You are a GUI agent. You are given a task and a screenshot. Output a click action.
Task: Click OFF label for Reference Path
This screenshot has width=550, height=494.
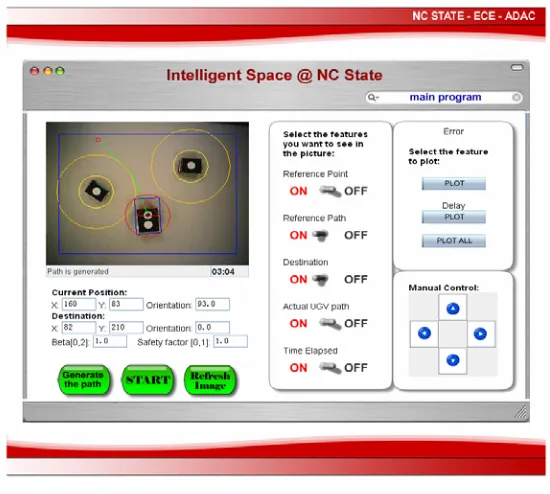(356, 235)
